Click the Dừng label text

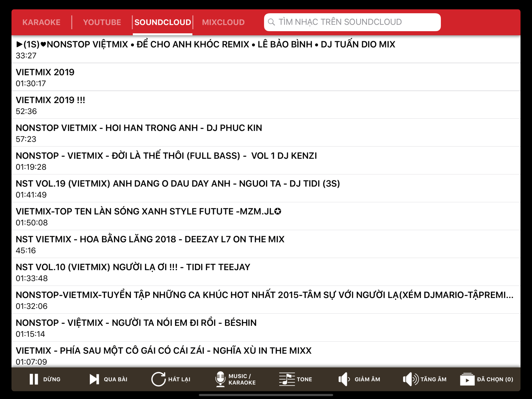[52, 379]
